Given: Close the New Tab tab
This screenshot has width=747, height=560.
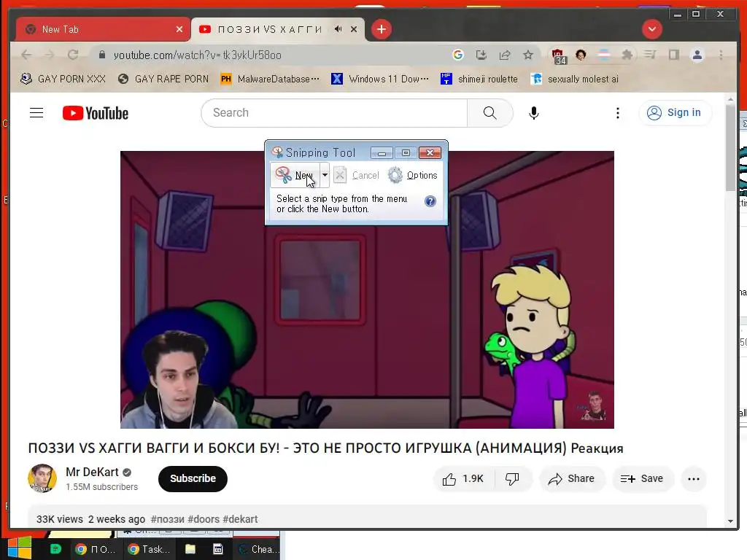Looking at the screenshot, I should tap(179, 29).
